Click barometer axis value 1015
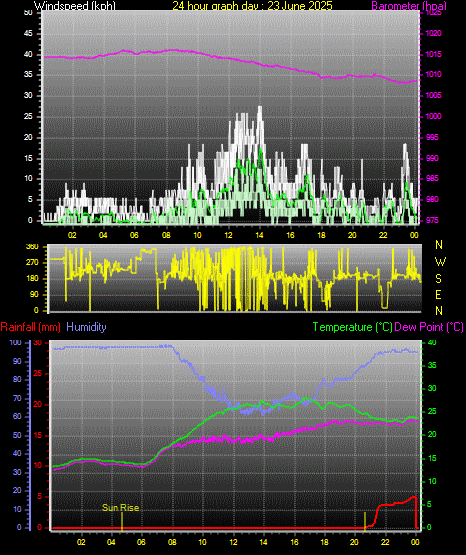Image resolution: width=466 pixels, height=555 pixels. (x=433, y=54)
